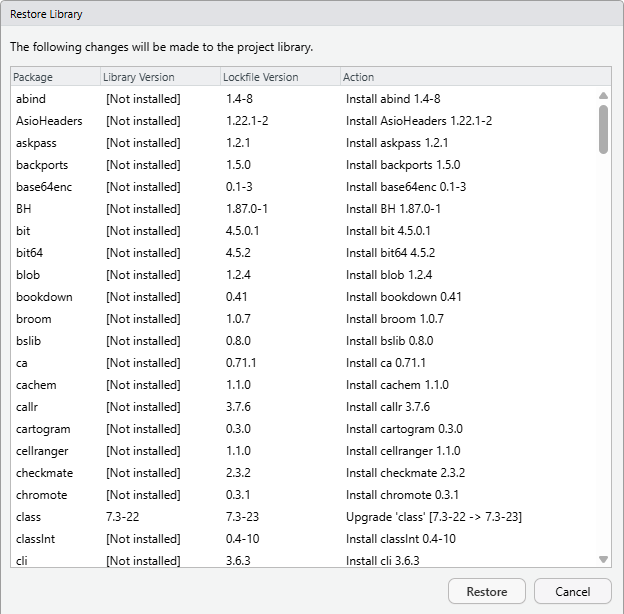Click the vertical scrollbar thumb

pyautogui.click(x=603, y=130)
